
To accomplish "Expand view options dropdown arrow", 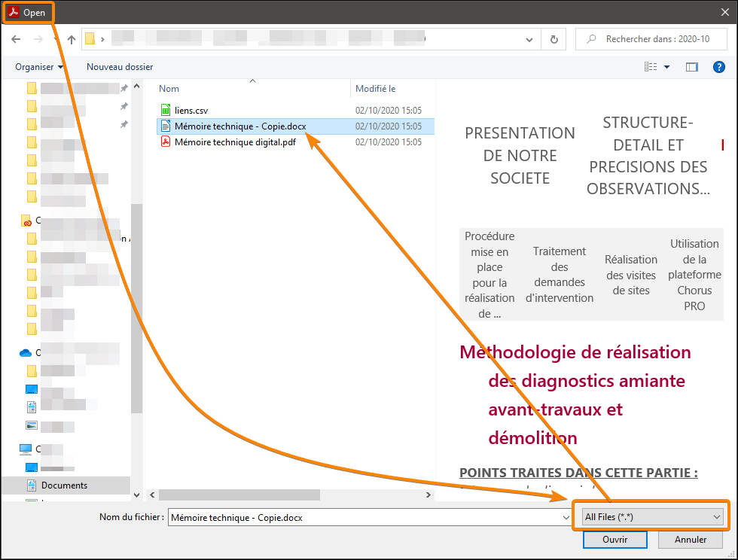I will (x=666, y=67).
